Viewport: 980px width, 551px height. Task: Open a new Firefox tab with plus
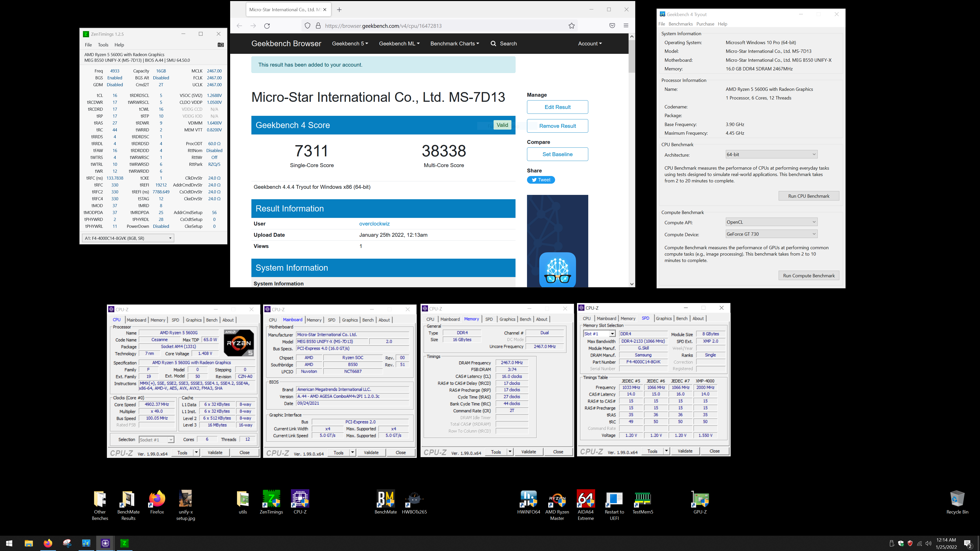339,9
